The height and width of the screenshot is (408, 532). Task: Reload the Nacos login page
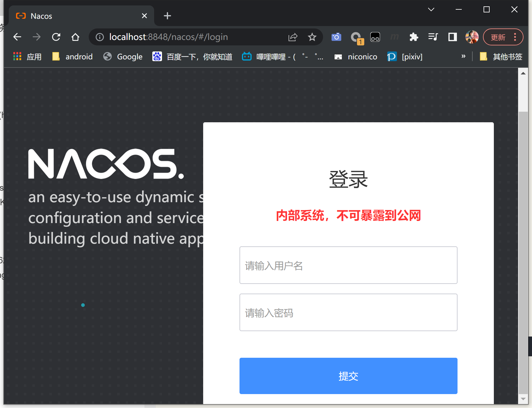[56, 37]
